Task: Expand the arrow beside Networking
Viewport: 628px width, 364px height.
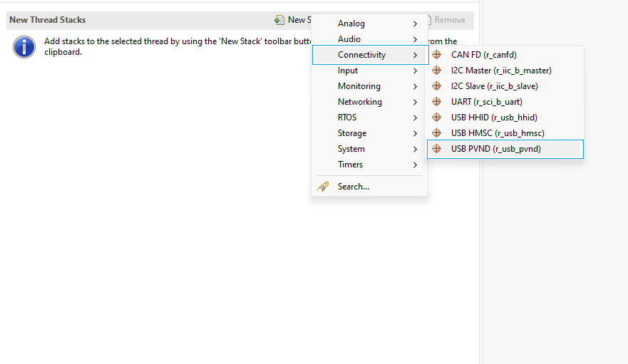Action: (415, 102)
